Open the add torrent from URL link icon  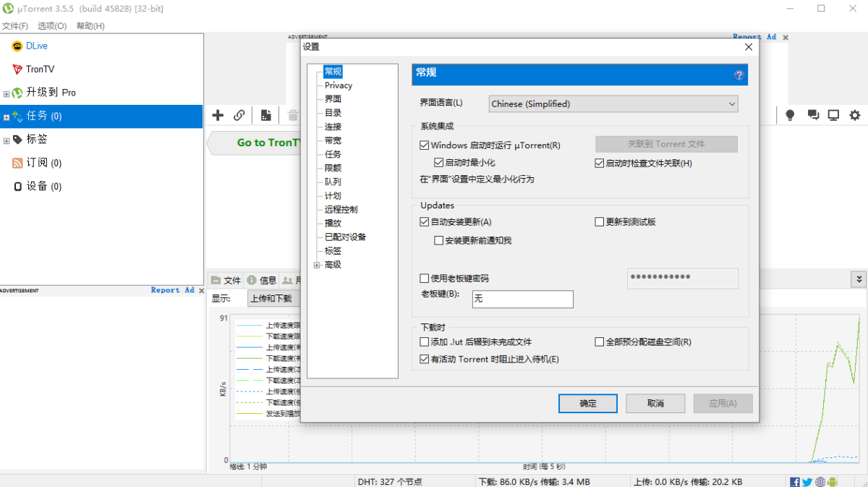point(239,115)
